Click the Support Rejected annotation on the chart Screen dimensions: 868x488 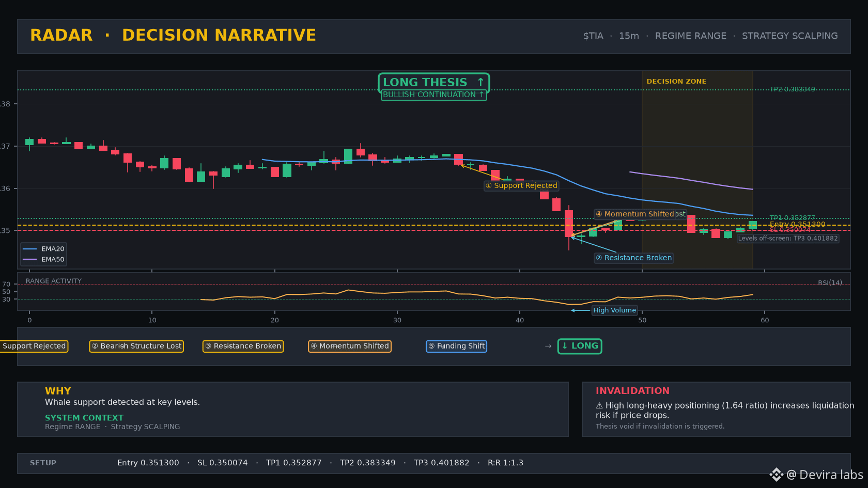click(x=521, y=185)
